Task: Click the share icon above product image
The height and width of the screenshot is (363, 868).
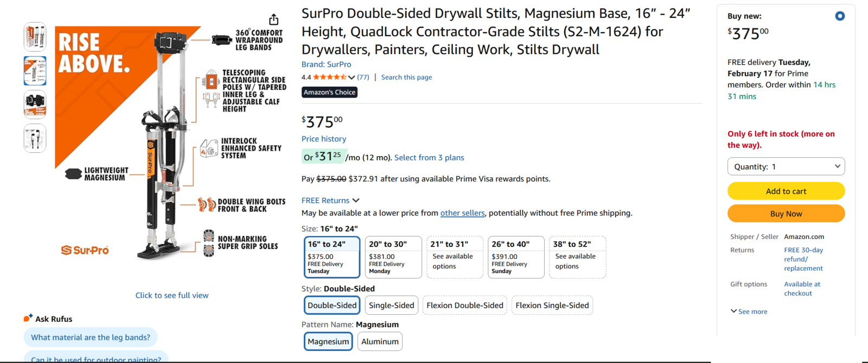Action: point(274,20)
